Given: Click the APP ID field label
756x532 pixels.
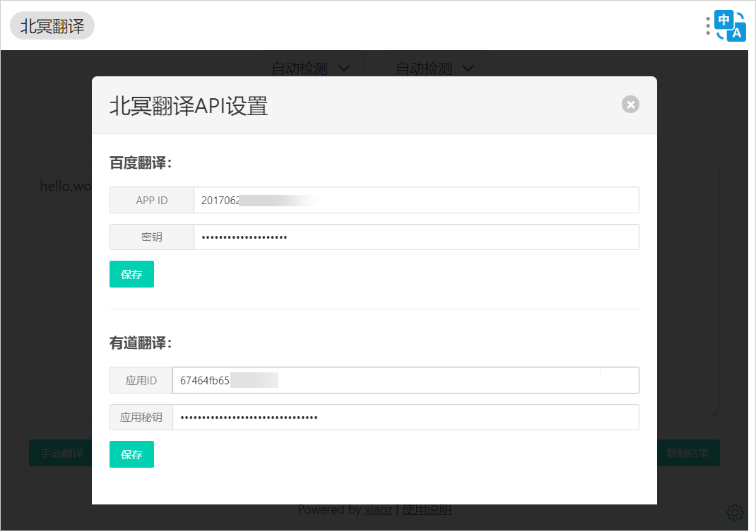Looking at the screenshot, I should click(x=152, y=200).
